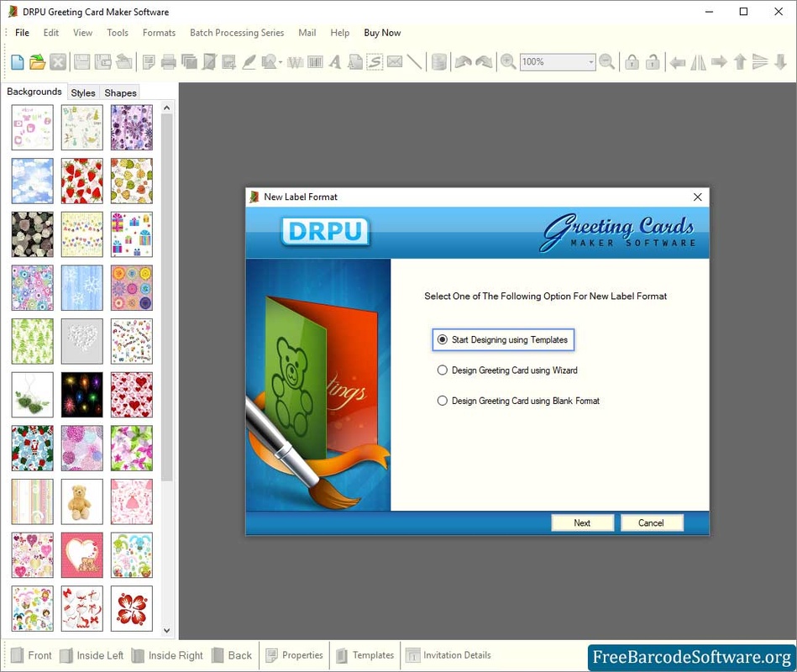Switch to the Shapes tab

coord(120,92)
